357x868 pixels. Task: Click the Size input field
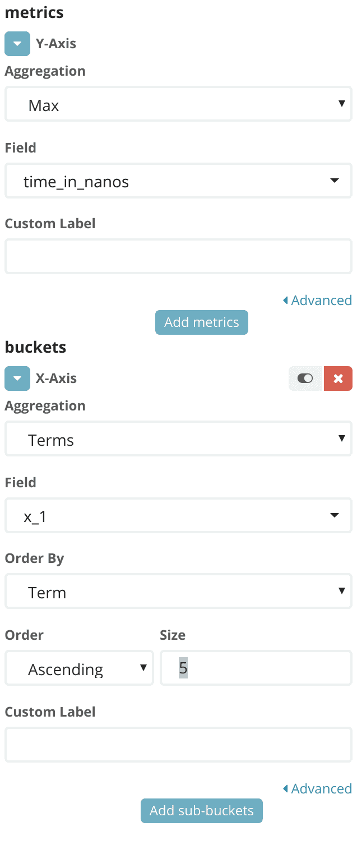(256, 668)
